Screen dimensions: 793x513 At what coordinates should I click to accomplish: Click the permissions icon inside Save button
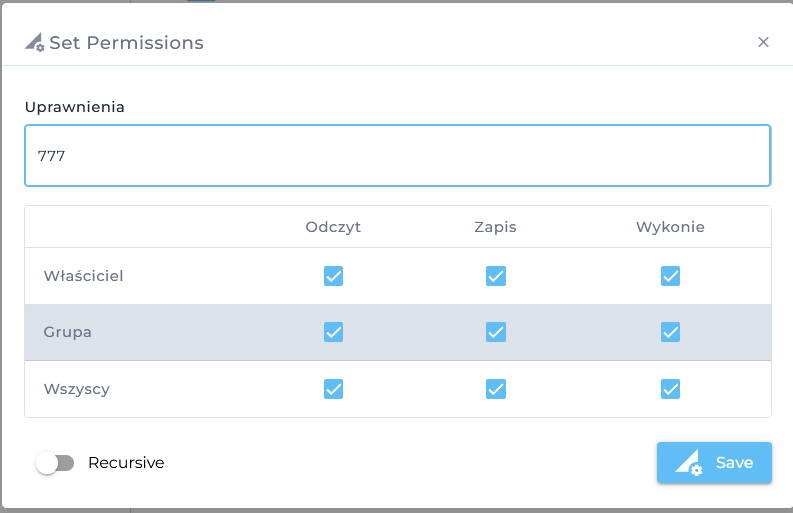[690, 462]
